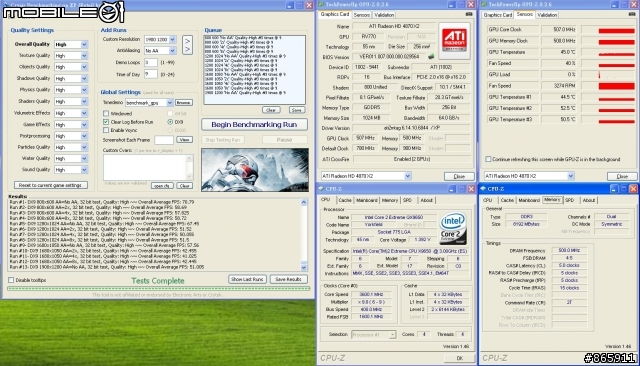
Task: Click the CPU-Z title bar icon of Memory window
Action: pyautogui.click(x=483, y=189)
